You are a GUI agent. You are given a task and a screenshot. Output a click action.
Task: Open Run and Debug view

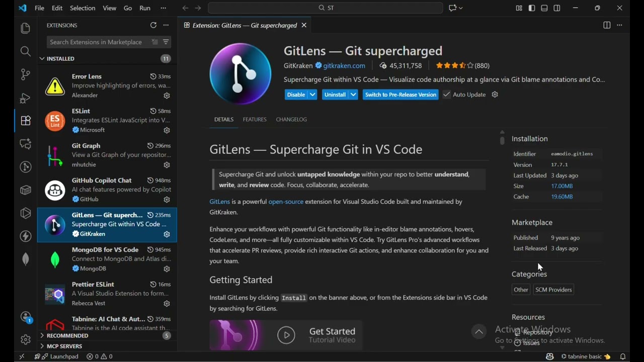[x=25, y=98]
